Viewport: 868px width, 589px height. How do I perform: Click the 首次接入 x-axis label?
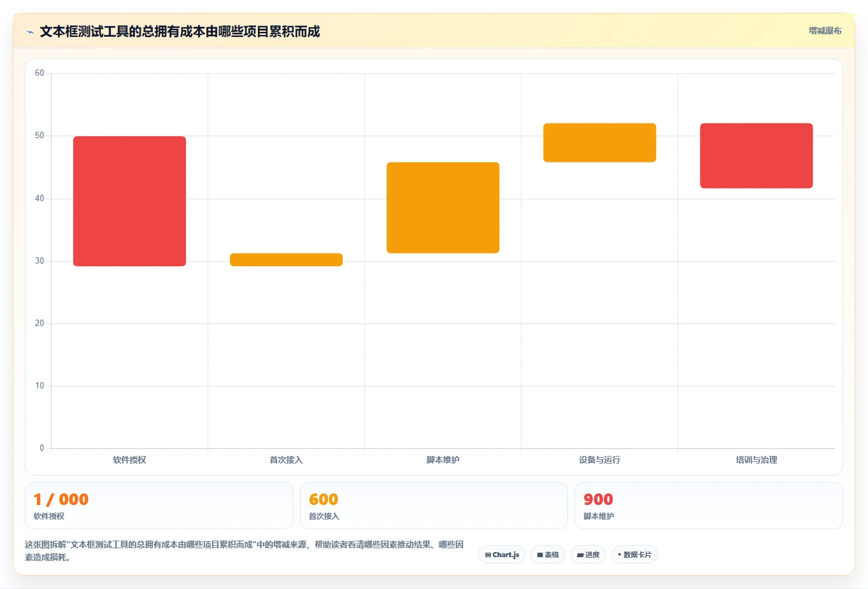tap(286, 460)
